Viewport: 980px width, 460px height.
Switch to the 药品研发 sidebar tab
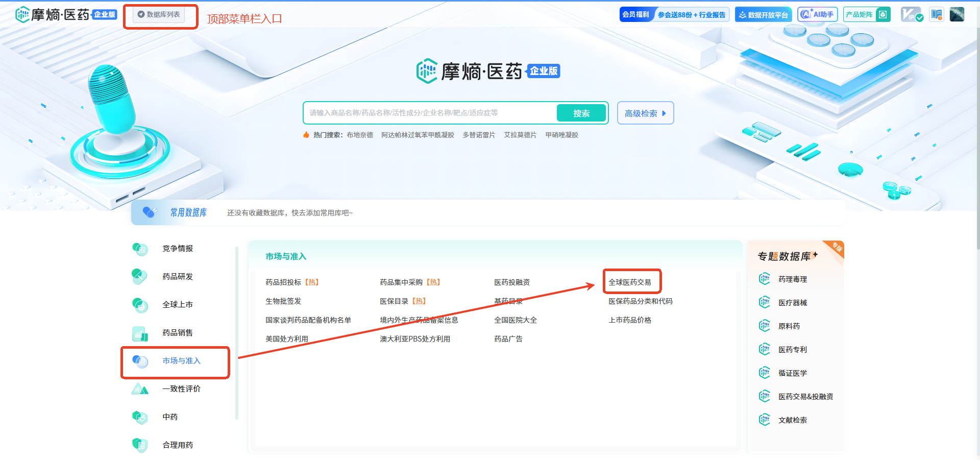coord(178,277)
